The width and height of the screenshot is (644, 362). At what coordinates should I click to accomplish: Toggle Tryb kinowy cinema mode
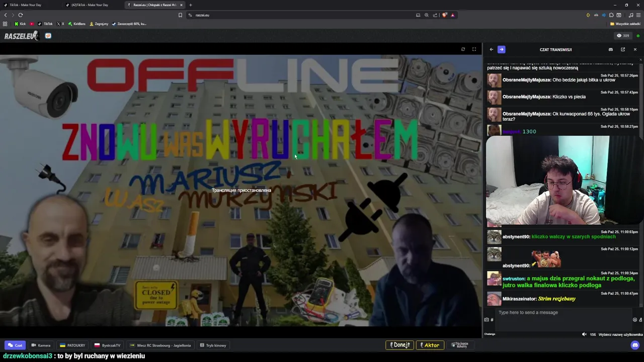213,345
